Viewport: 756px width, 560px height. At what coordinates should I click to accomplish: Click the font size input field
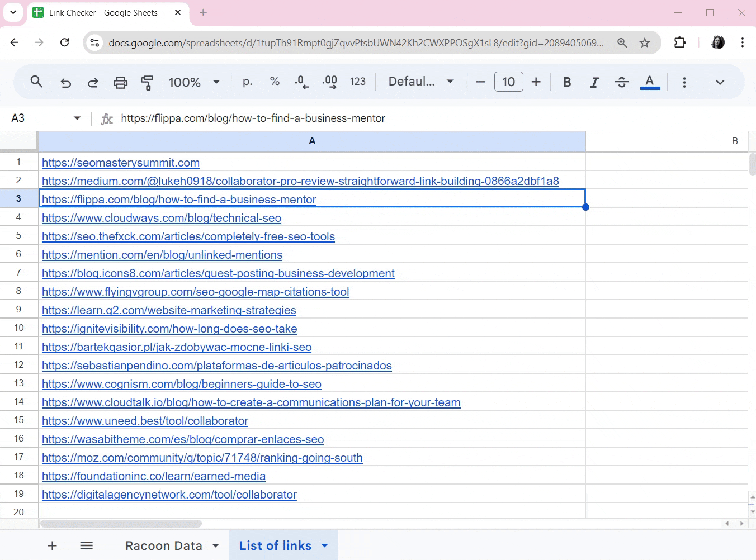click(508, 82)
